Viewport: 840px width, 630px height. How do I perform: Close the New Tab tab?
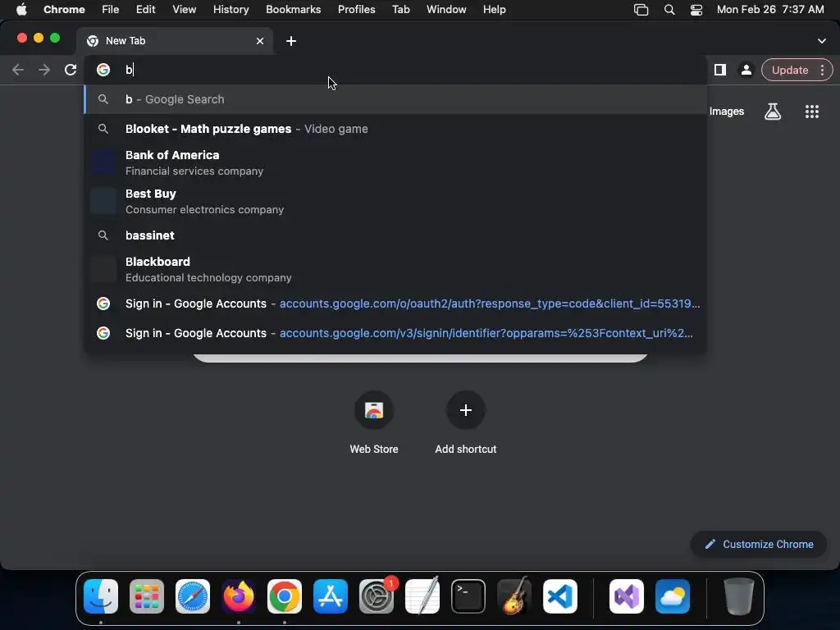[x=260, y=41]
